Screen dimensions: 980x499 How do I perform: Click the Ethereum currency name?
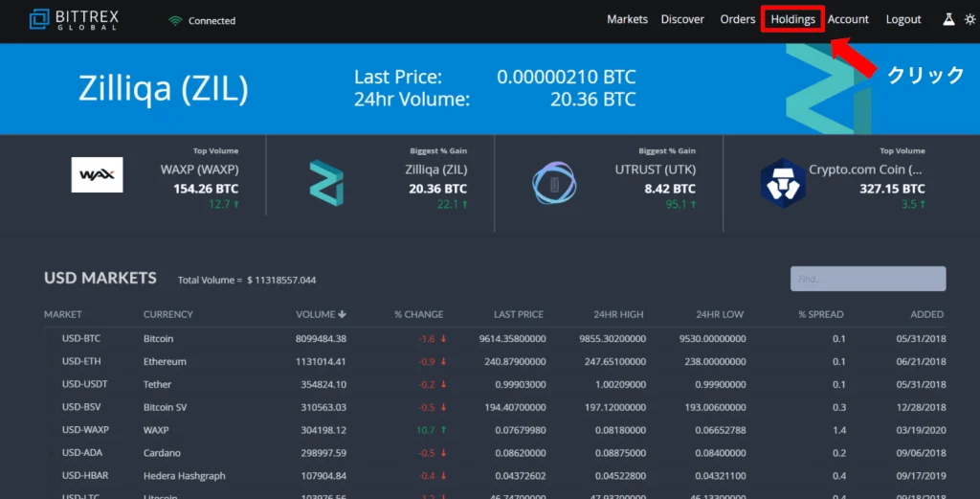click(165, 361)
